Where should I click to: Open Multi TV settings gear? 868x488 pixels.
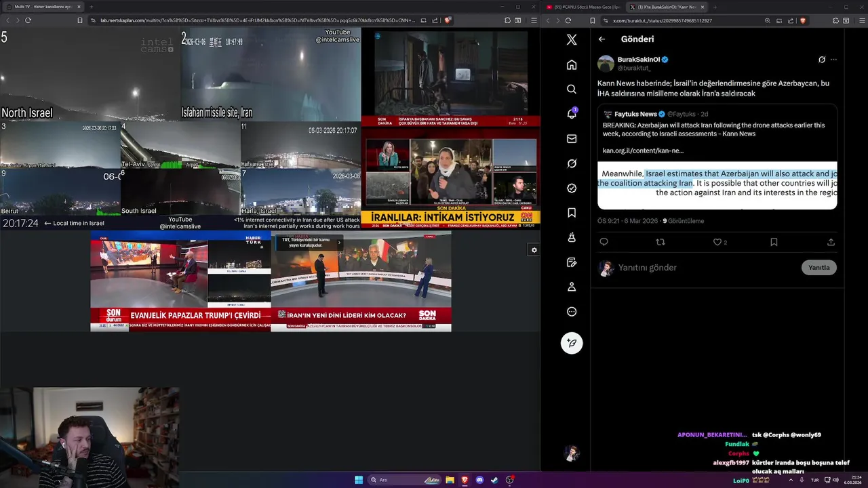point(534,250)
